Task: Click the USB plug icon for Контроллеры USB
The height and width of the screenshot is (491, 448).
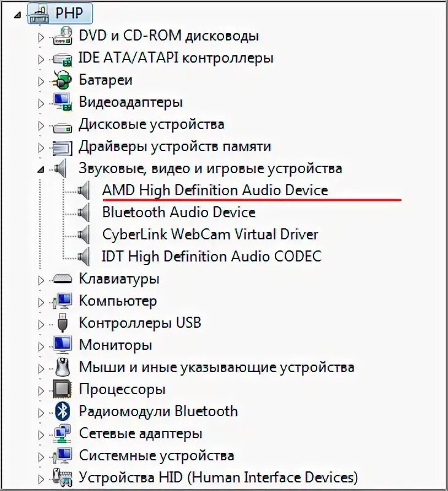Action: pos(63,323)
